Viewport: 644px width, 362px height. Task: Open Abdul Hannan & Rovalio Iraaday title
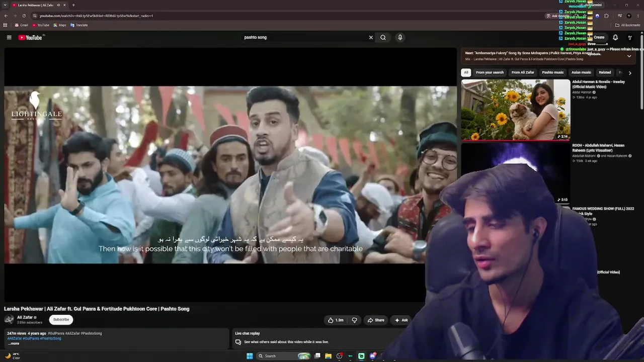click(598, 84)
